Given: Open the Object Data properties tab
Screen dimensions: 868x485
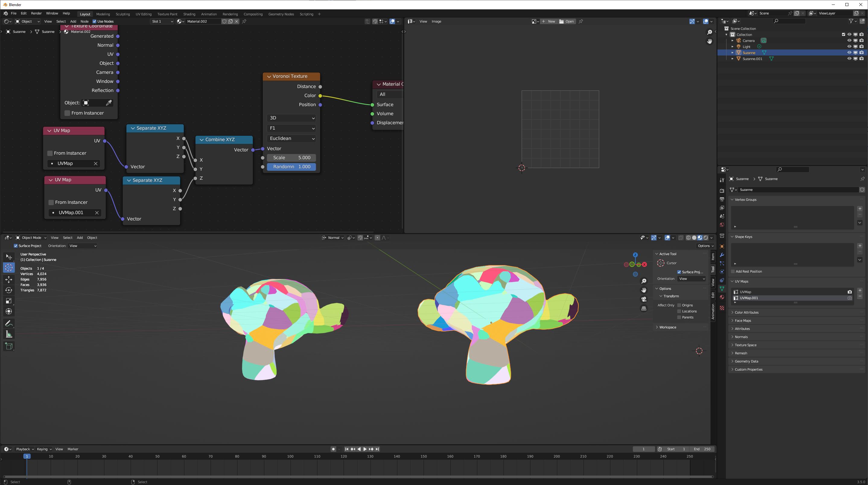Looking at the screenshot, I should [722, 289].
